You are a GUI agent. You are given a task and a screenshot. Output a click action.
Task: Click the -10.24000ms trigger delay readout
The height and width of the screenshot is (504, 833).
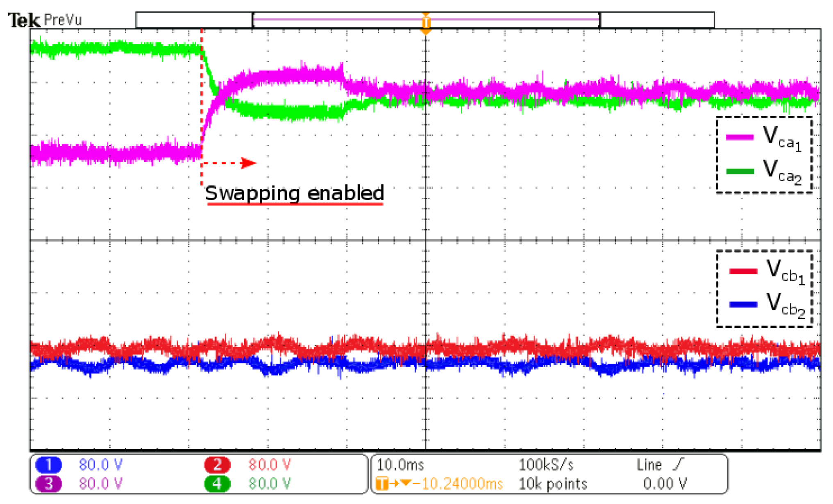(457, 484)
